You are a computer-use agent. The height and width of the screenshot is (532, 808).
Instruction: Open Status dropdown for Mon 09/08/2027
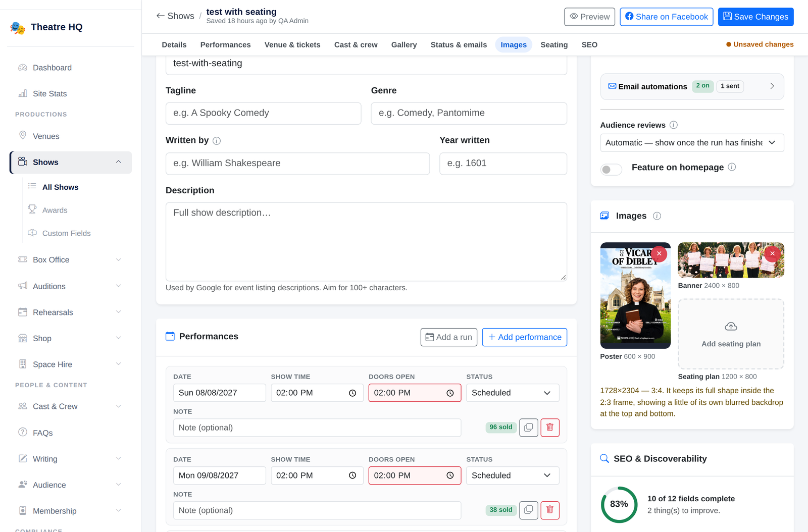tap(513, 476)
